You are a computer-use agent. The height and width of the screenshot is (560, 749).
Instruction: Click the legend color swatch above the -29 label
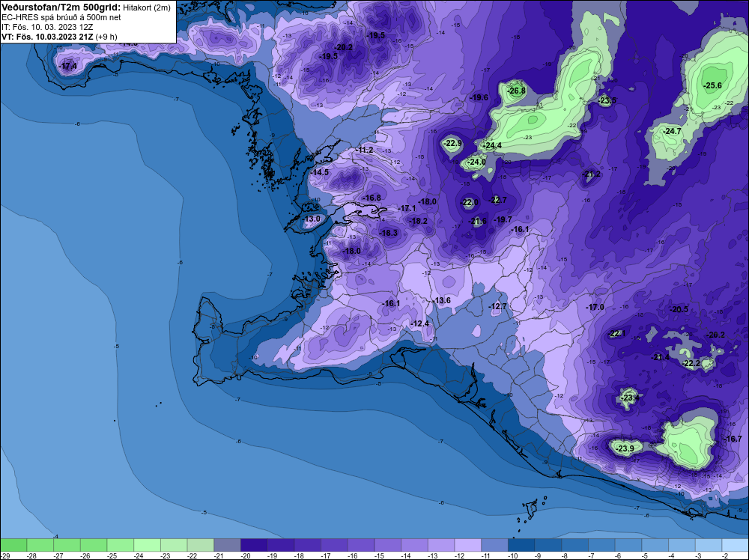click(13, 545)
